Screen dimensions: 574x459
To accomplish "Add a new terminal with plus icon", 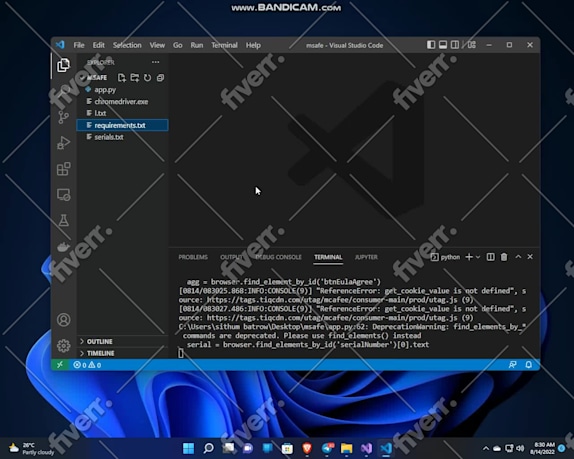I will coord(469,257).
